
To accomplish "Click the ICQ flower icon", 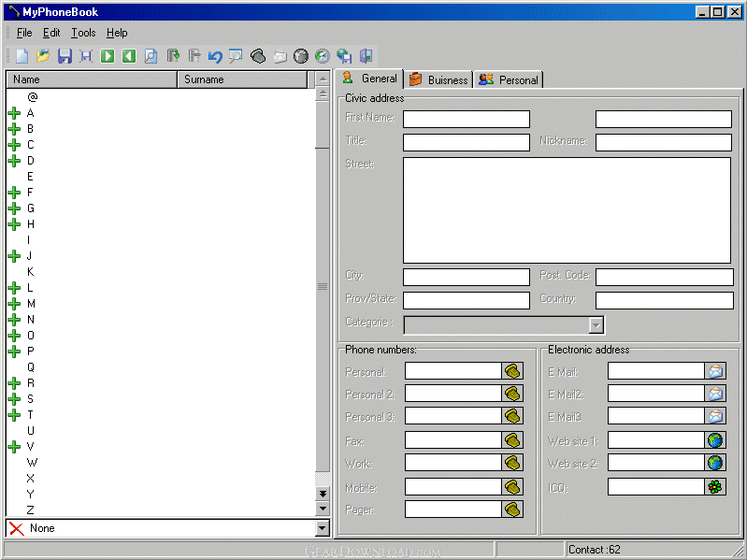I will tap(715, 486).
